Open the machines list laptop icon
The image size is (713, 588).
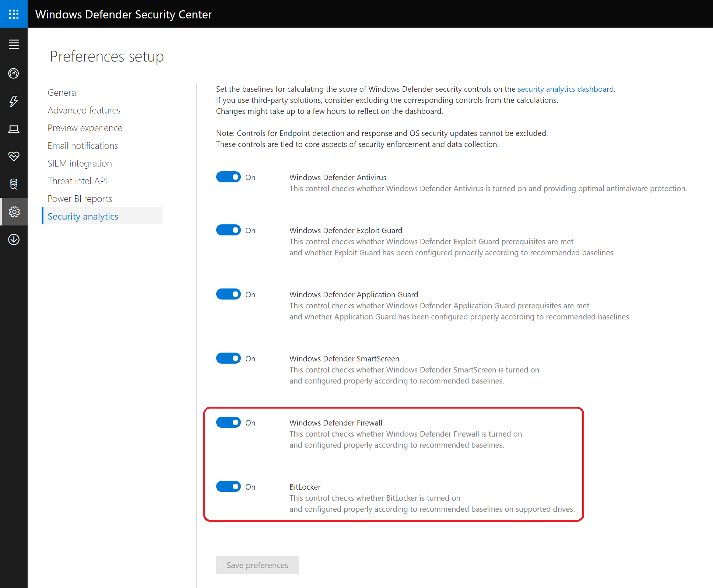(x=14, y=129)
